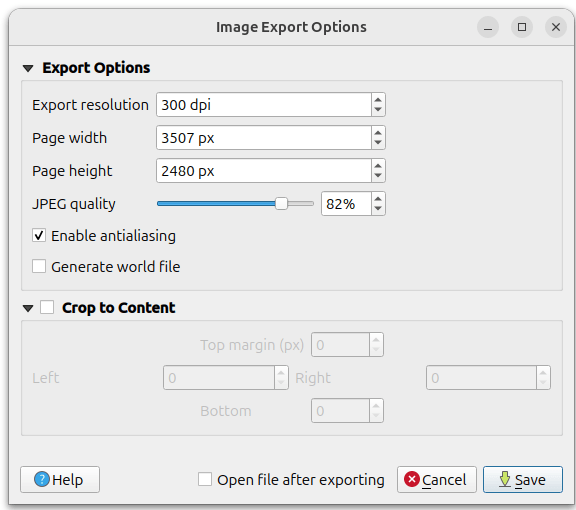
Task: Increase Export resolution with up arrow
Action: click(378, 100)
